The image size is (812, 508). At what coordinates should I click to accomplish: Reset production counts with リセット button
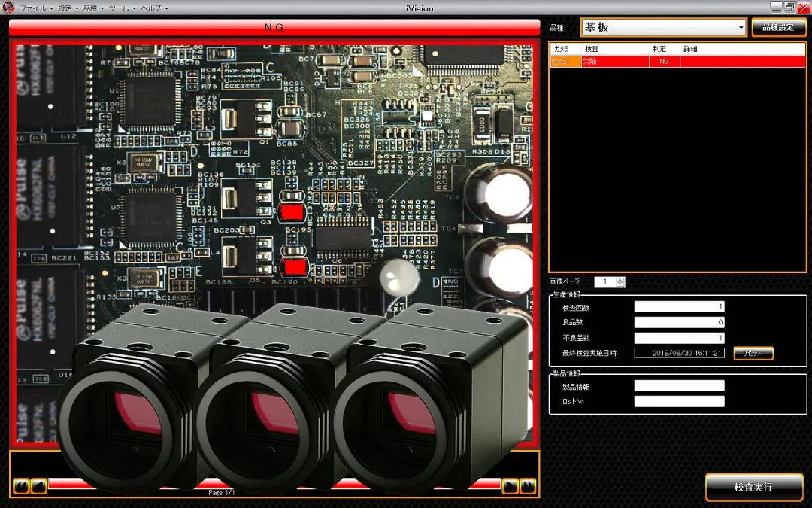tap(753, 353)
